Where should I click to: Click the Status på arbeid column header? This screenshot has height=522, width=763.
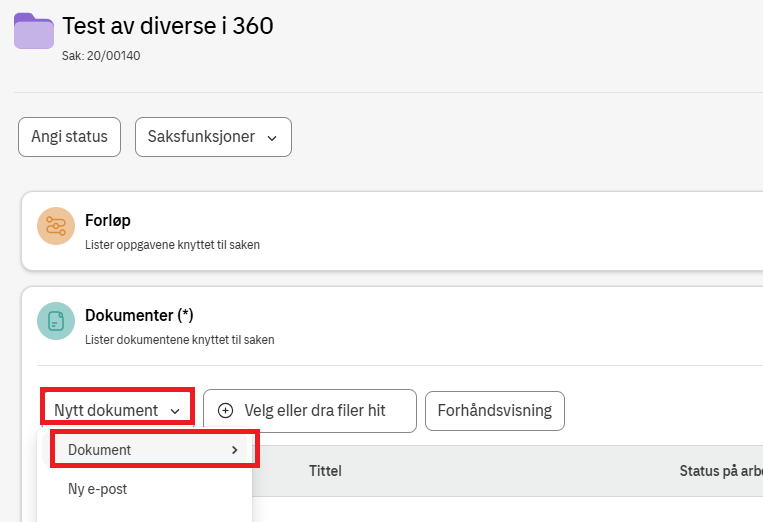[720, 470]
